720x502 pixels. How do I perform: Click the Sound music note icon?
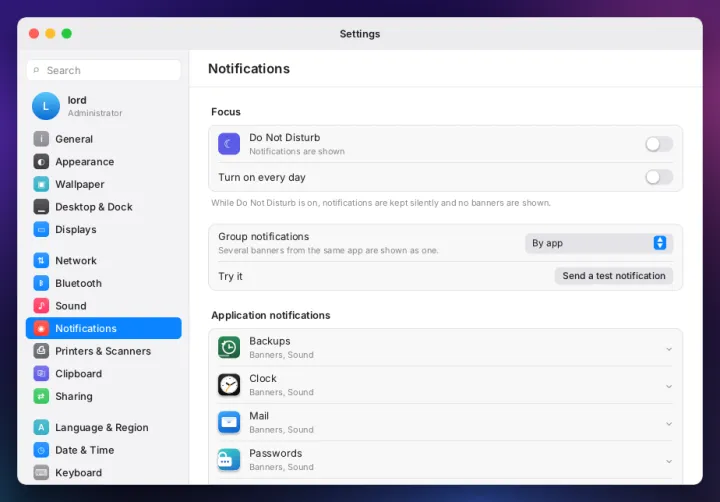point(41,305)
